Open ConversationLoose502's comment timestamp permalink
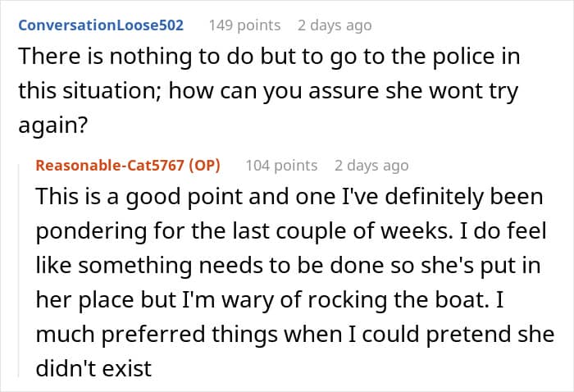 334,25
